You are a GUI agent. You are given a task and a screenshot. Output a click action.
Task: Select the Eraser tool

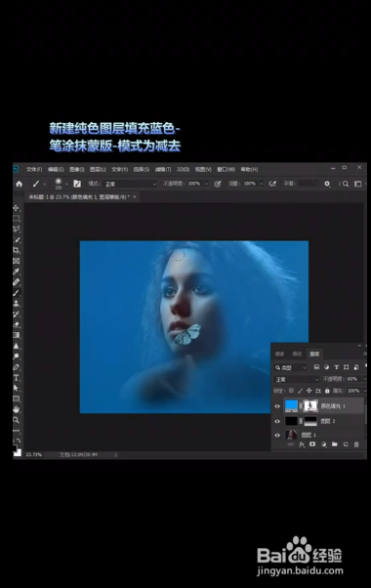click(x=17, y=324)
